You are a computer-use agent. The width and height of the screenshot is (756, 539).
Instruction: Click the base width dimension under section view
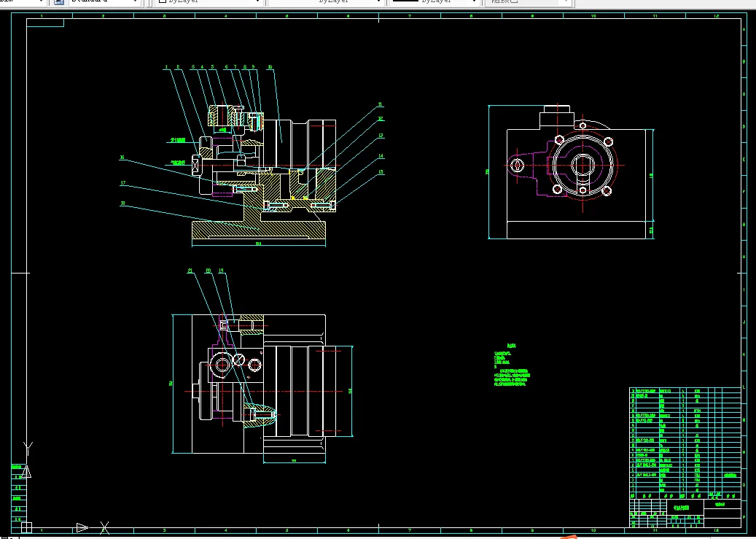point(258,244)
